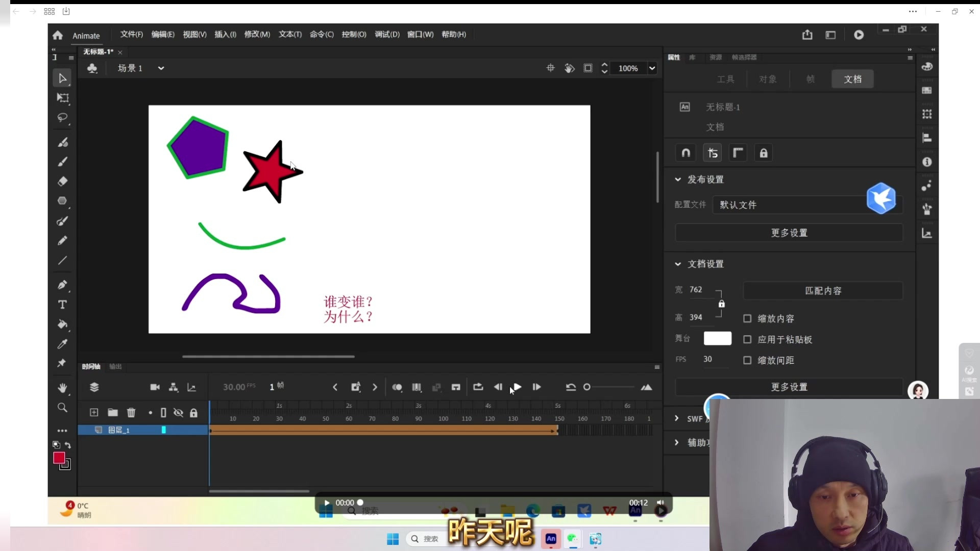Viewport: 980px width, 551px height.
Task: Select the Asset Warp pin tool
Action: pyautogui.click(x=62, y=363)
